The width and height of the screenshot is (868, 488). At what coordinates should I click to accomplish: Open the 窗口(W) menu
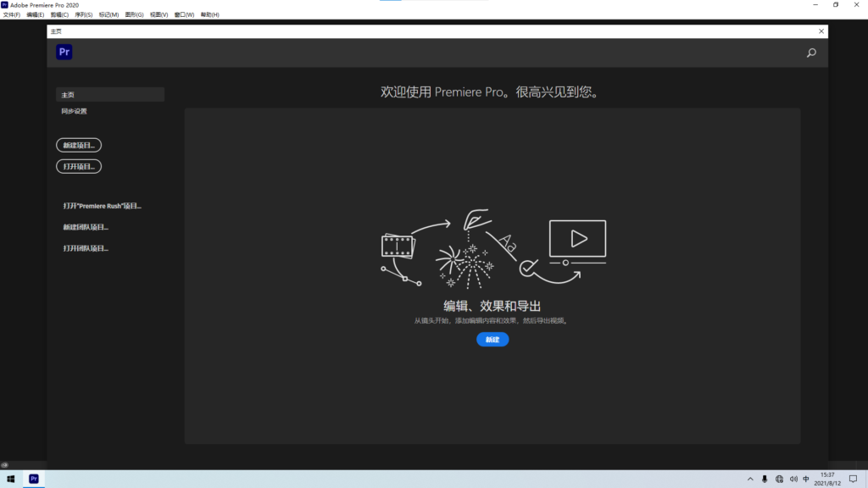pos(184,15)
